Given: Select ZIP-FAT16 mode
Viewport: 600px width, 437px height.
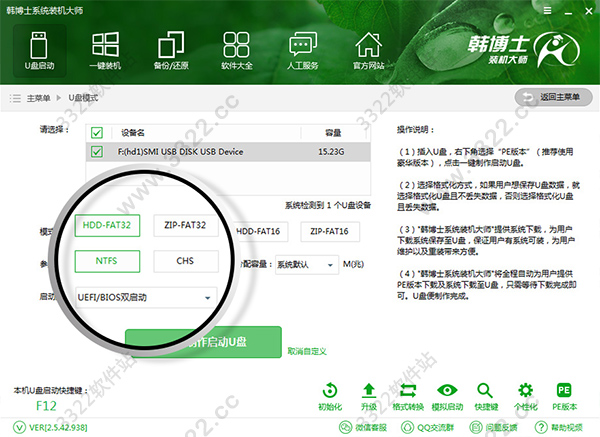Looking at the screenshot, I should pos(330,231).
